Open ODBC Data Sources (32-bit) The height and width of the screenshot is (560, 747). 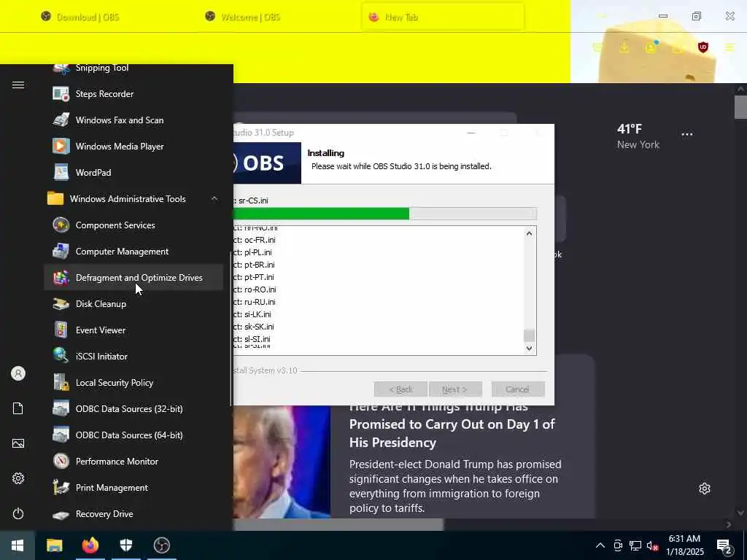coord(133,408)
